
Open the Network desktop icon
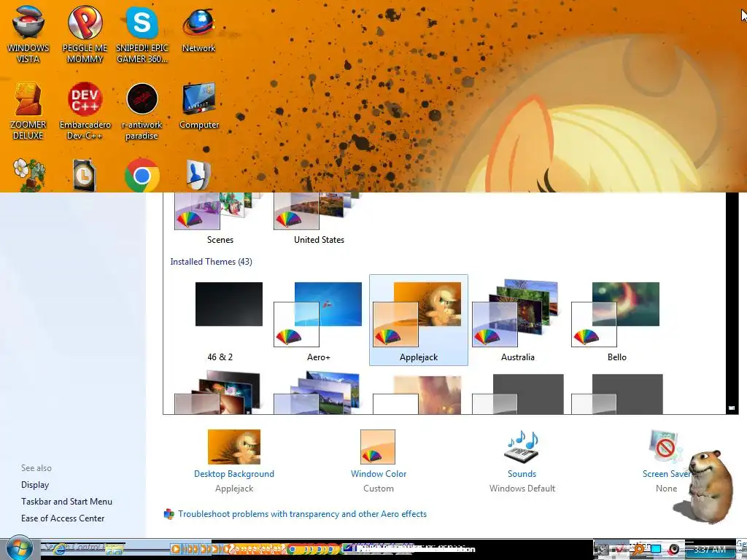pos(198,28)
